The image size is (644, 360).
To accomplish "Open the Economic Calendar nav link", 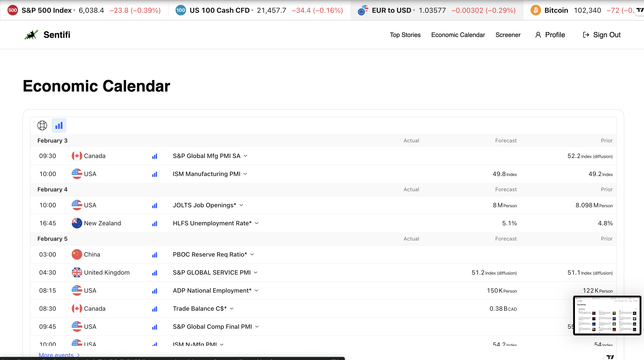I will [458, 35].
